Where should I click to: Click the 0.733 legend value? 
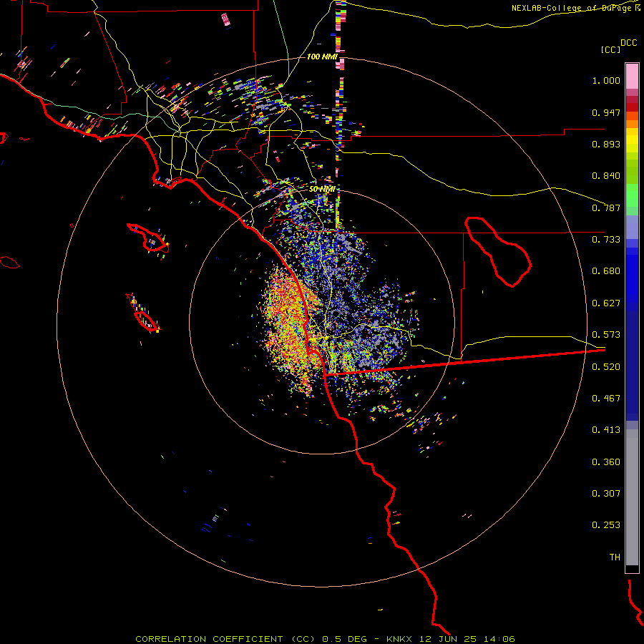(606, 240)
